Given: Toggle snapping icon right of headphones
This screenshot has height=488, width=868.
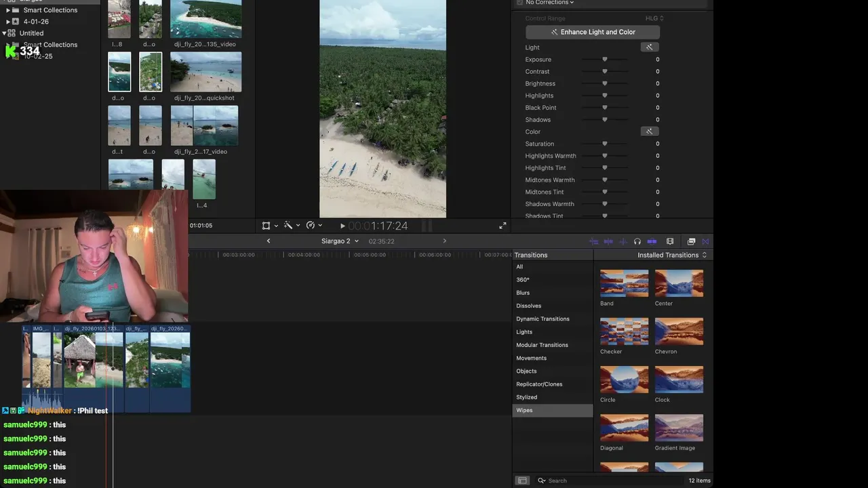Looking at the screenshot, I should 652,241.
